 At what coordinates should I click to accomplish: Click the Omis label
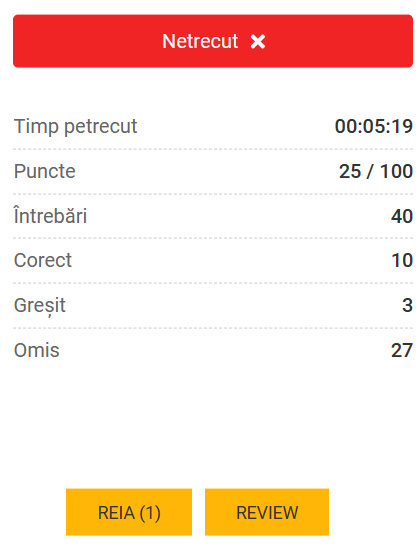(x=37, y=350)
